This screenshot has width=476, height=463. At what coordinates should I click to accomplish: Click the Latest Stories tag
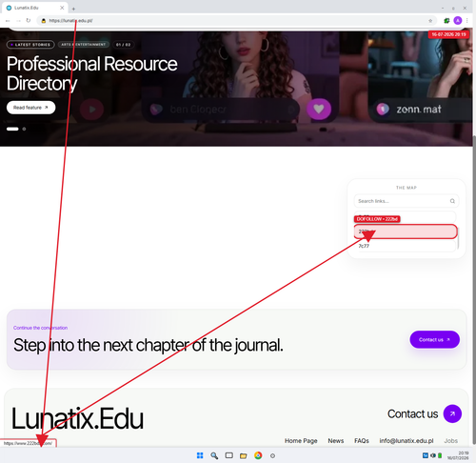coord(30,45)
